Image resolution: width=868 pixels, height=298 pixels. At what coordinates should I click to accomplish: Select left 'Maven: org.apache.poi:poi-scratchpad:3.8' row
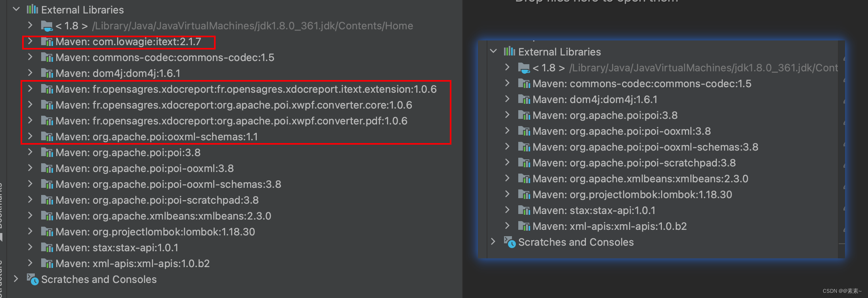coord(157,200)
